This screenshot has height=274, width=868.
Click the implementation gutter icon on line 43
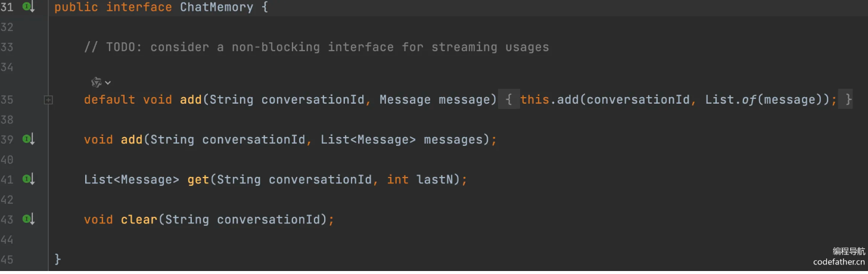[x=29, y=219]
